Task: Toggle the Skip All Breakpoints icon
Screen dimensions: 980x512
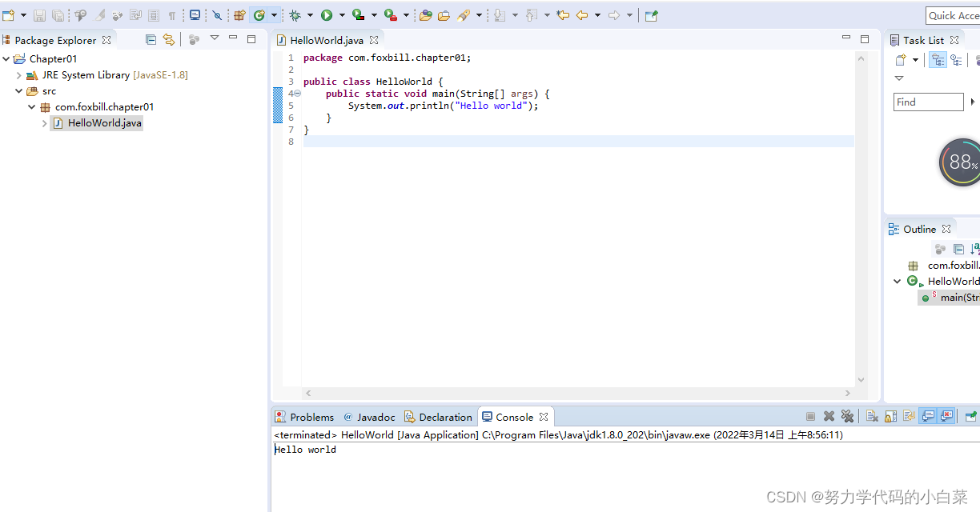Action: pos(217,15)
